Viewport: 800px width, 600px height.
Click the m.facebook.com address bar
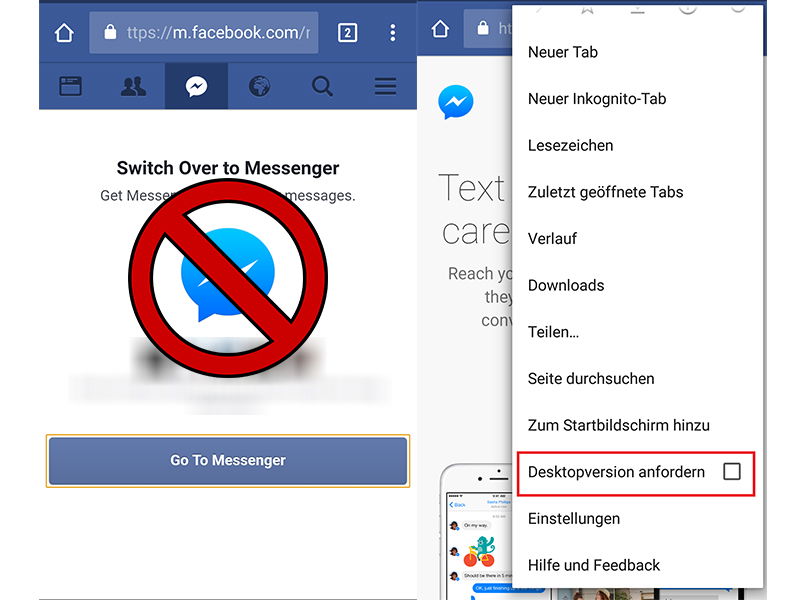204,33
